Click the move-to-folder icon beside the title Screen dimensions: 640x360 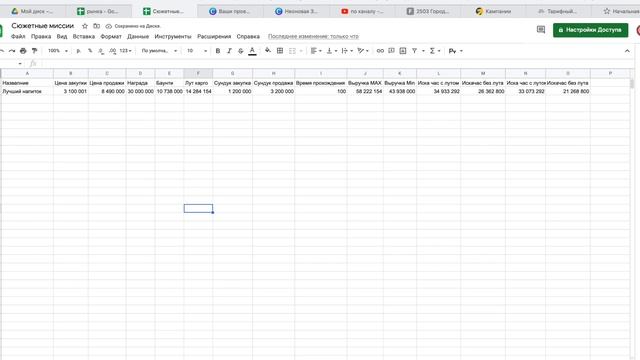click(96, 26)
